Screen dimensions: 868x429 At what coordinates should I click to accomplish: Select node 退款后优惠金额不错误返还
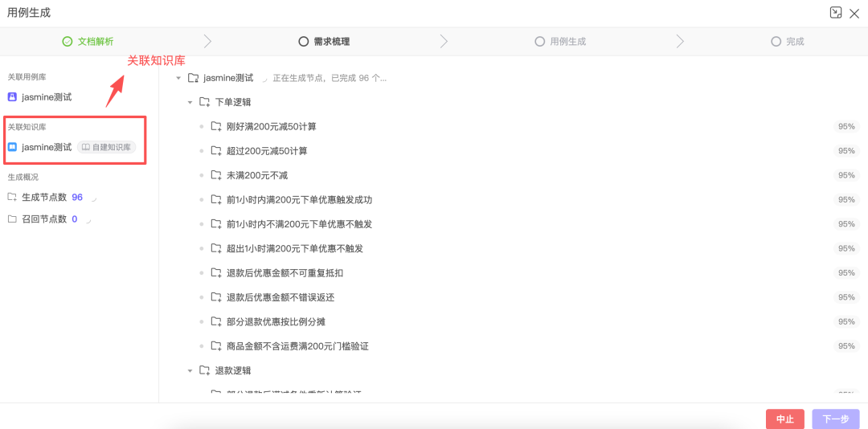[x=280, y=297]
